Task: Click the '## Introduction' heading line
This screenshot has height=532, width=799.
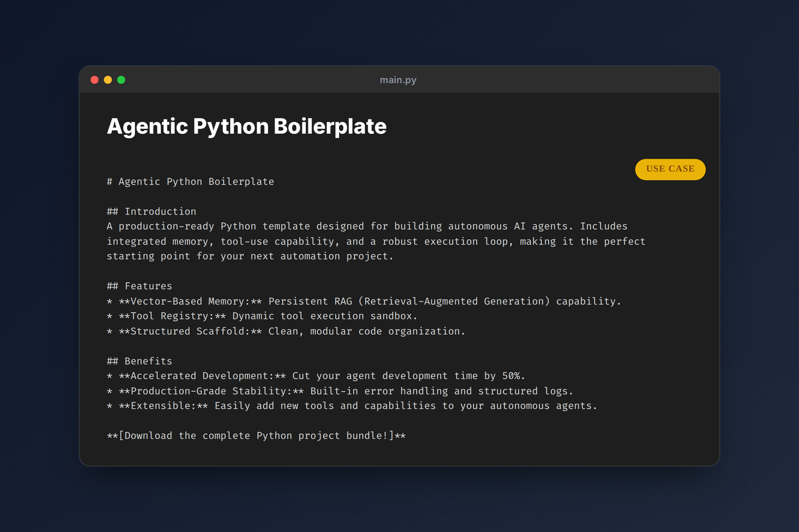Action: click(152, 212)
